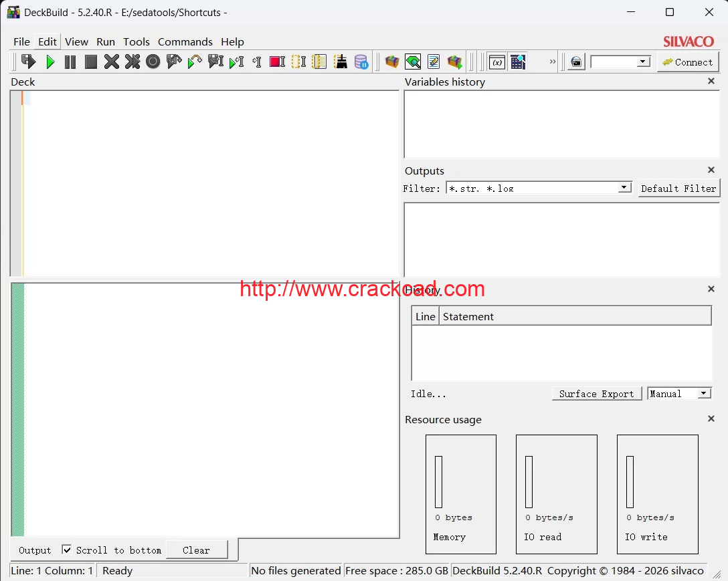Image resolution: width=728 pixels, height=581 pixels.
Task: Open the Edit menu
Action: tap(48, 41)
